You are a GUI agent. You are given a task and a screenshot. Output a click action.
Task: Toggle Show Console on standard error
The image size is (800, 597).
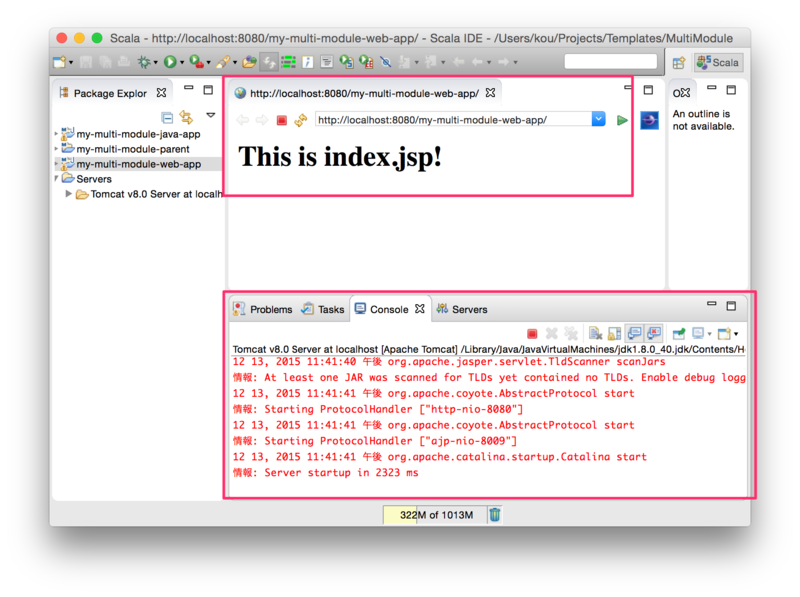click(x=654, y=334)
